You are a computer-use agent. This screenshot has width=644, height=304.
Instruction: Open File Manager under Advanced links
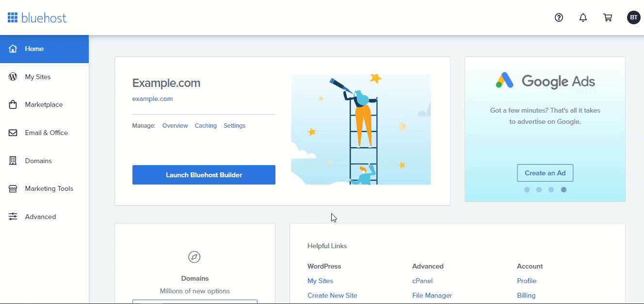(432, 295)
